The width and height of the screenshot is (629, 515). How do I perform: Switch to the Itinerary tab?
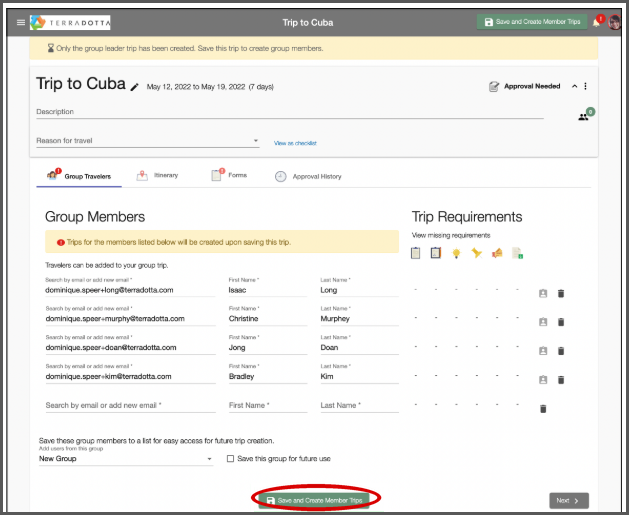pyautogui.click(x=158, y=176)
